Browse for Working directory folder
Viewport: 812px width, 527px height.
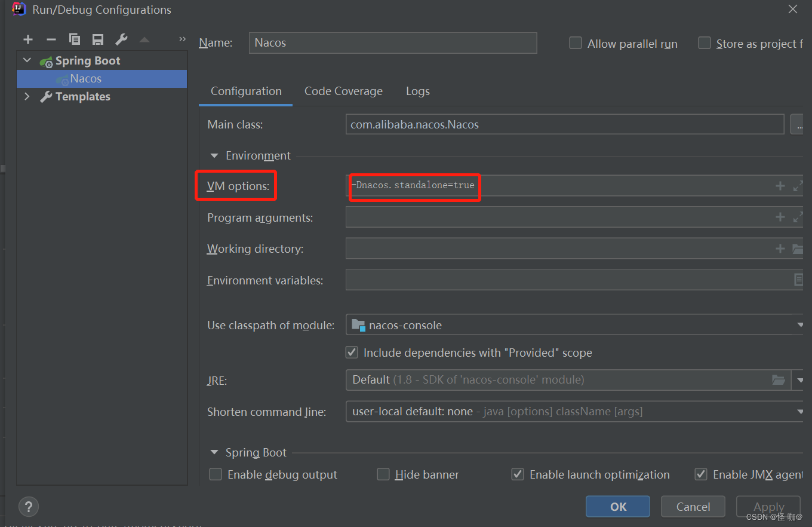click(798, 249)
